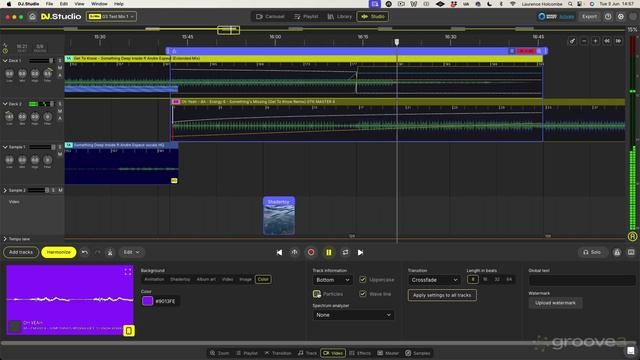This screenshot has height=360, width=640.
Task: Skip to the next track
Action: point(360,253)
